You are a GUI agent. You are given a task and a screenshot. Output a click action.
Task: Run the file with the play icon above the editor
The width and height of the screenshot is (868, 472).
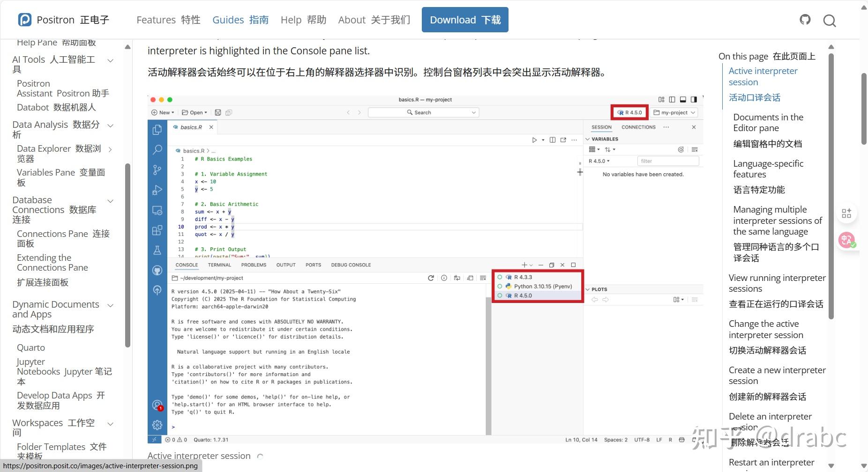point(534,140)
